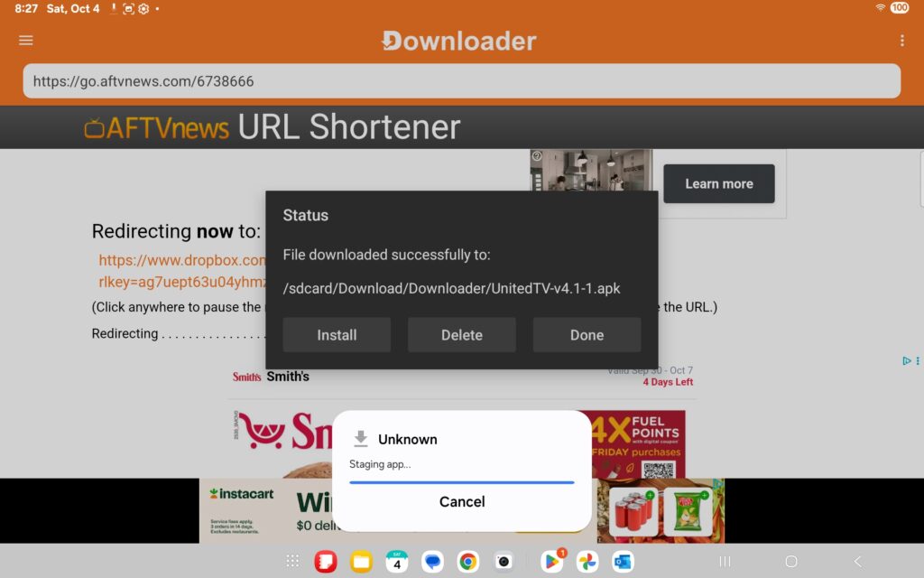The width and height of the screenshot is (924, 578).
Task: Open the Messages app in taskbar
Action: coord(433,562)
